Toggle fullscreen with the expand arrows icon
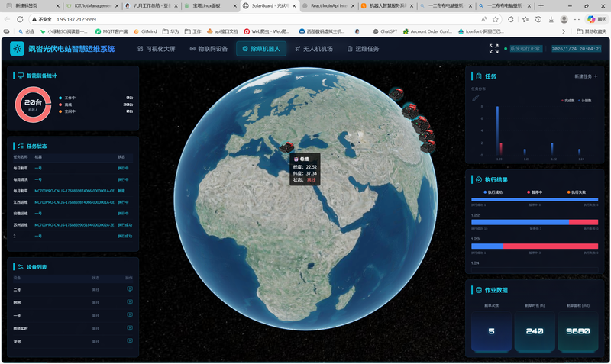 pos(493,49)
